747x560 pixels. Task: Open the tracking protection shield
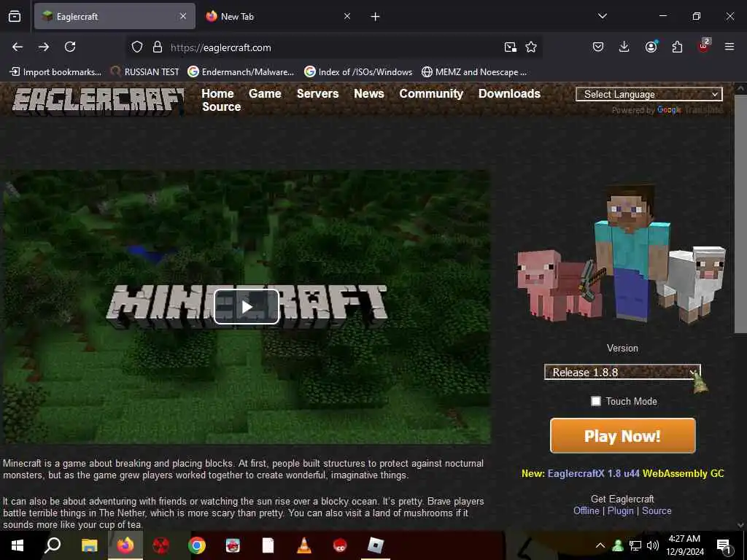click(137, 47)
